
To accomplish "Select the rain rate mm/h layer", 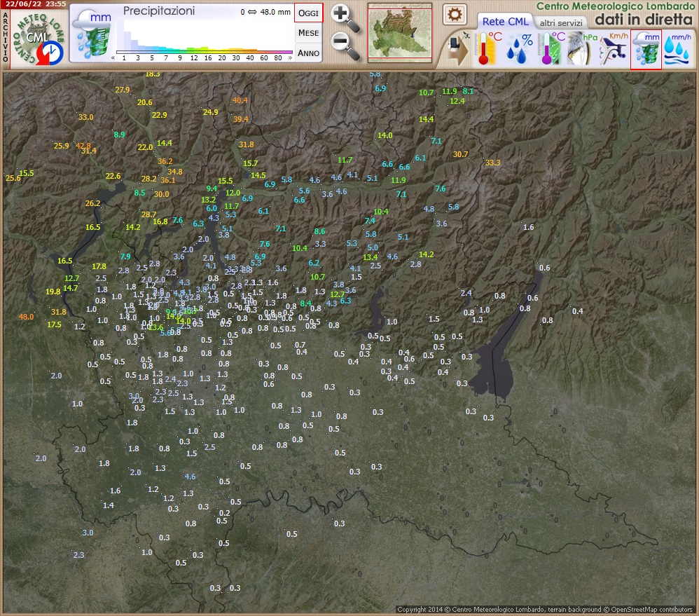I will pos(677,49).
